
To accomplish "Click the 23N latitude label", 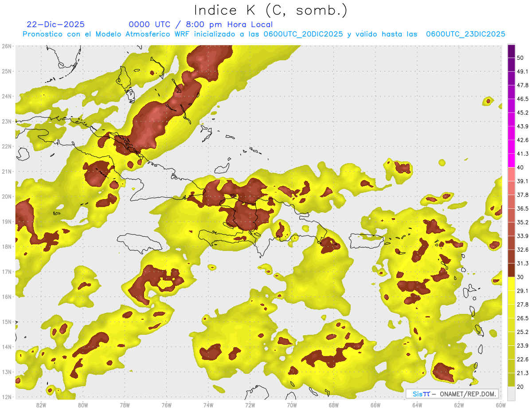I will (7, 121).
